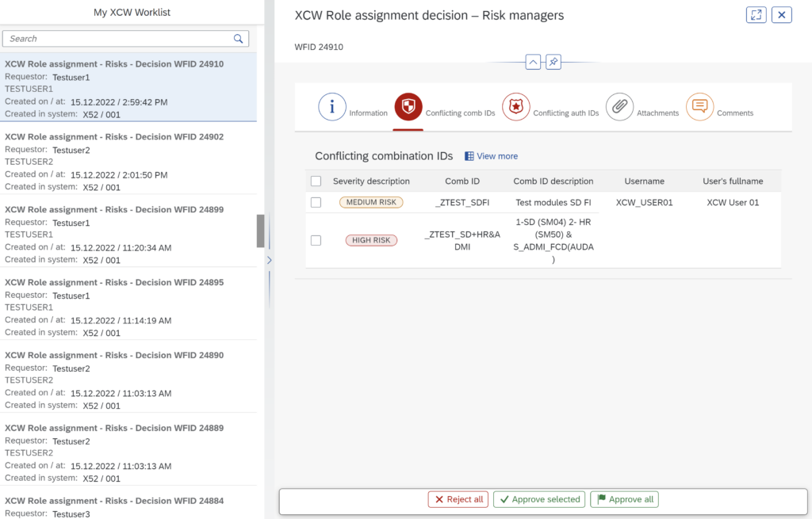Open worklist item Decision WFID 24889
The width and height of the screenshot is (812, 519).
pyautogui.click(x=128, y=450)
